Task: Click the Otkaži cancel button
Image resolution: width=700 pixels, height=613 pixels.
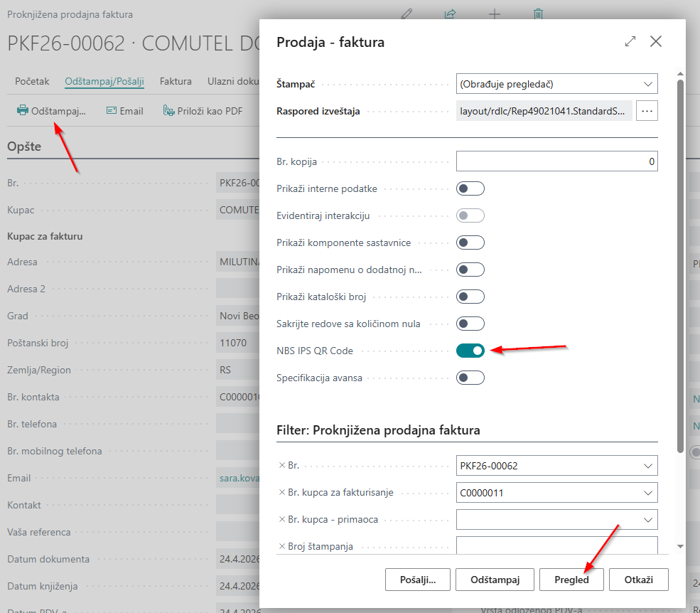Action: tap(638, 580)
